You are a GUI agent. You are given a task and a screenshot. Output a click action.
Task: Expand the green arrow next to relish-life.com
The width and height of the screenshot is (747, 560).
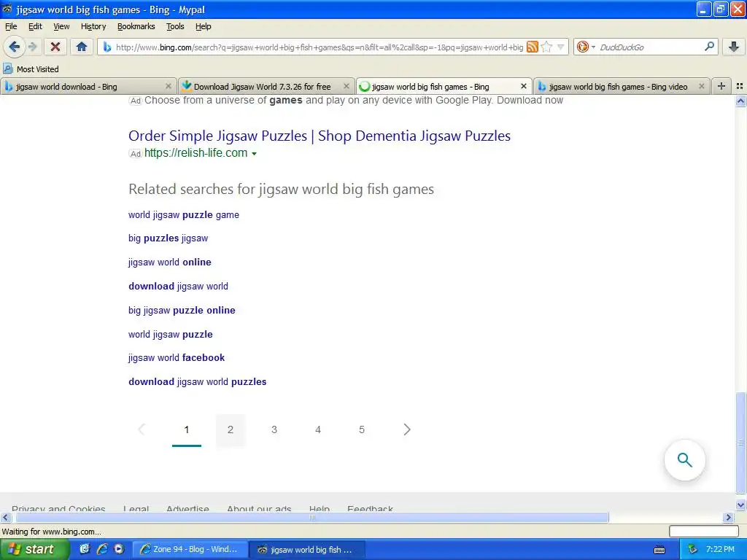coord(254,153)
